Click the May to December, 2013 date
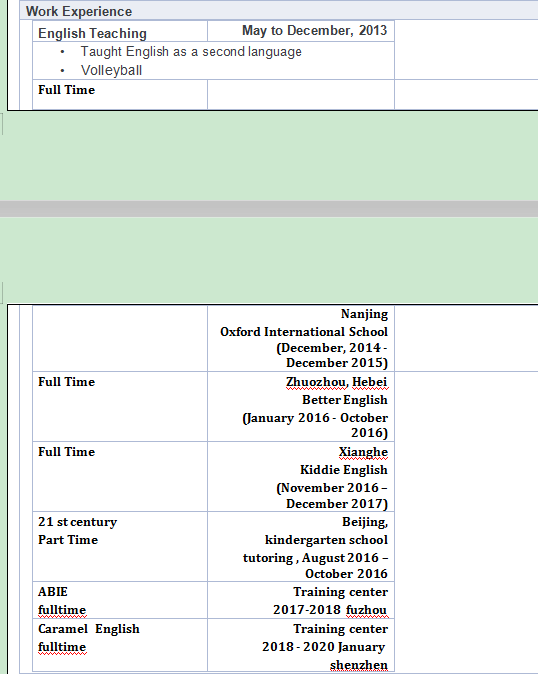Image resolution: width=538 pixels, height=674 pixels. click(314, 31)
